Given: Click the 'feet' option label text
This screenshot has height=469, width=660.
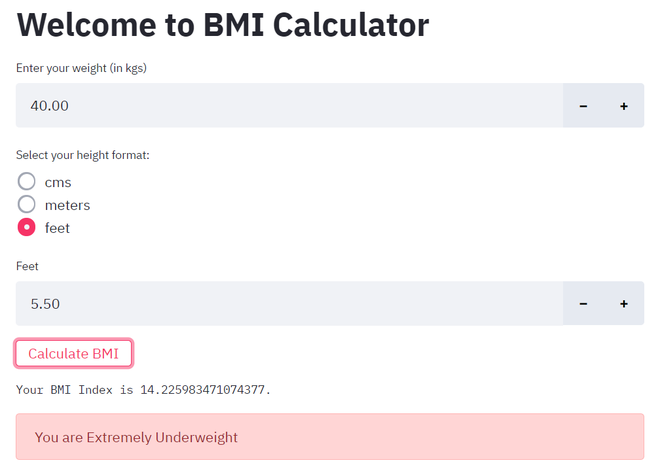Looking at the screenshot, I should (57, 228).
